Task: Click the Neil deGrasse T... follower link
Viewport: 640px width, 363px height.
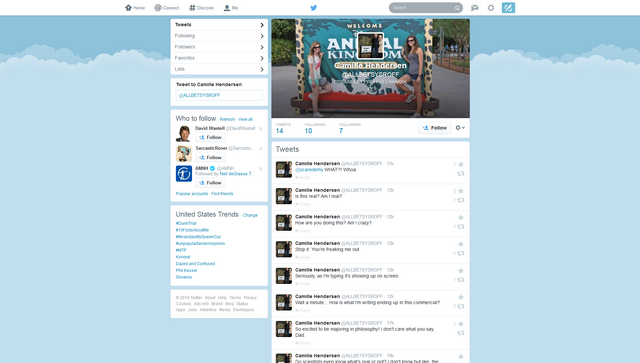Action: point(237,174)
